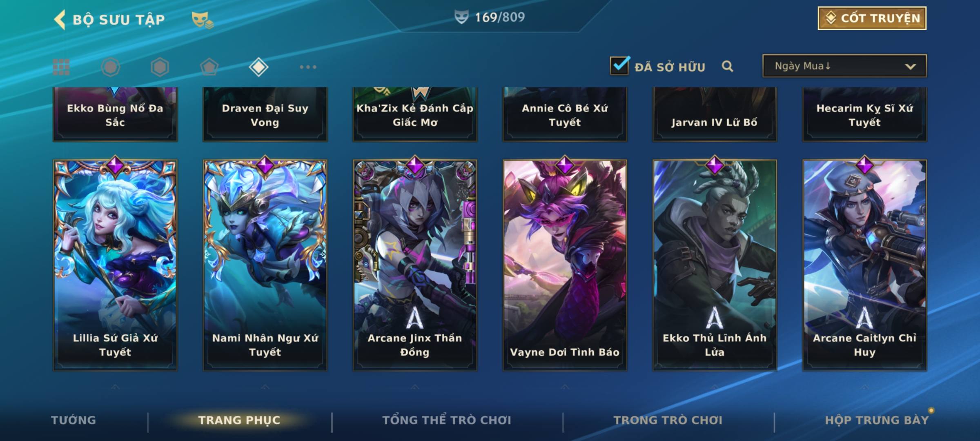Expand sorting via the dropdown chevron arrow
This screenshot has width=980, height=441.
[910, 67]
